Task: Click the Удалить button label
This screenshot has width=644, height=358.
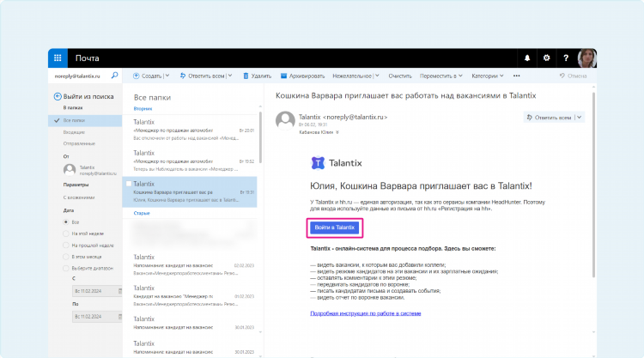Action: 261,76
